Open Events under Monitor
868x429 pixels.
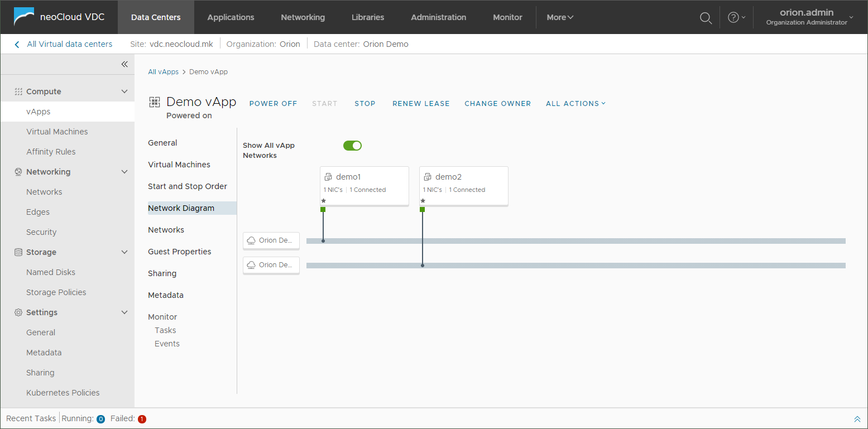(167, 344)
